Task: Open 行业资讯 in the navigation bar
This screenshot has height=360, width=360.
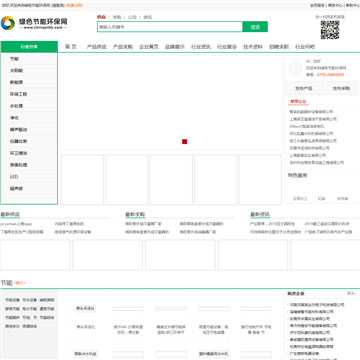Action: coord(201,47)
